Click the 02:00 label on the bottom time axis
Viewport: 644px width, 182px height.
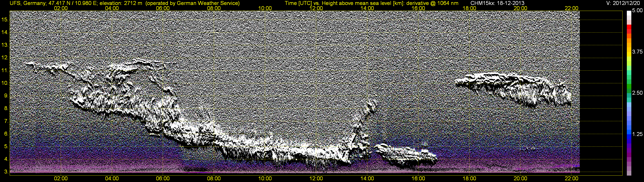point(61,179)
